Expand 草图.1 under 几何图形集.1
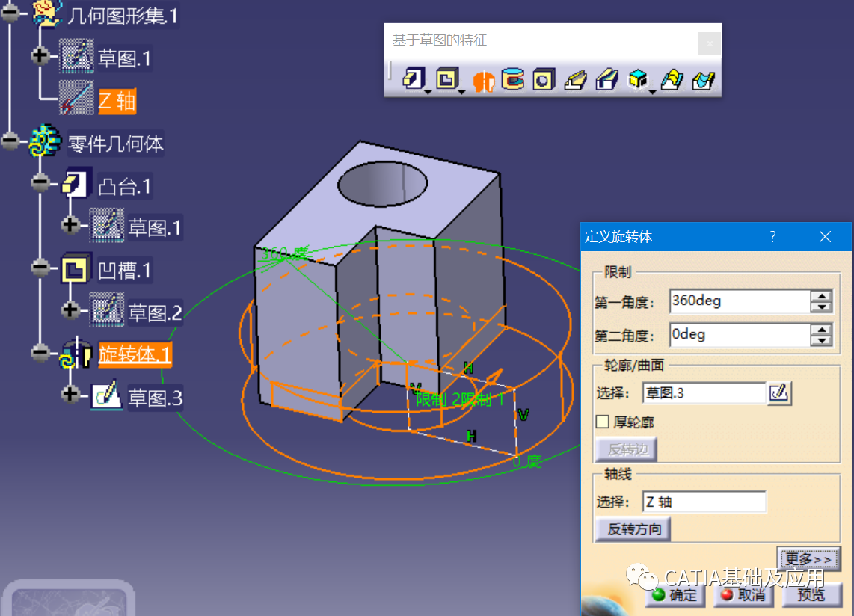The width and height of the screenshot is (854, 616). [41, 55]
